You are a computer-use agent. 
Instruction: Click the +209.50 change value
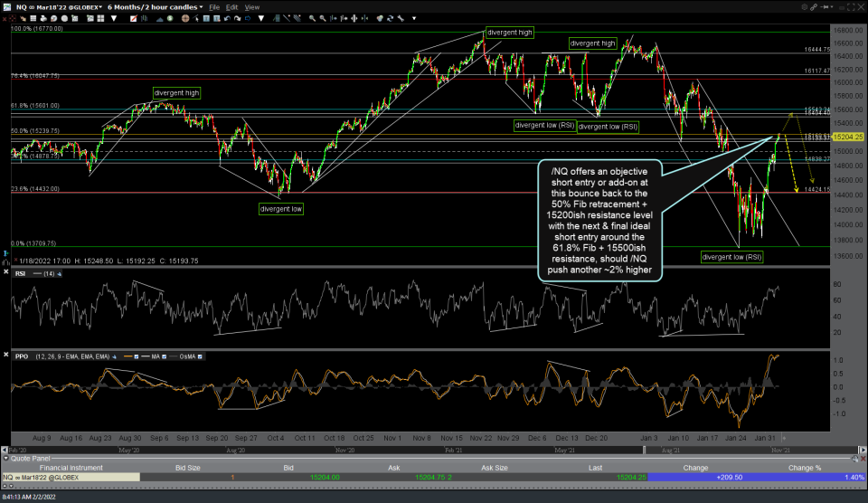[x=729, y=477]
